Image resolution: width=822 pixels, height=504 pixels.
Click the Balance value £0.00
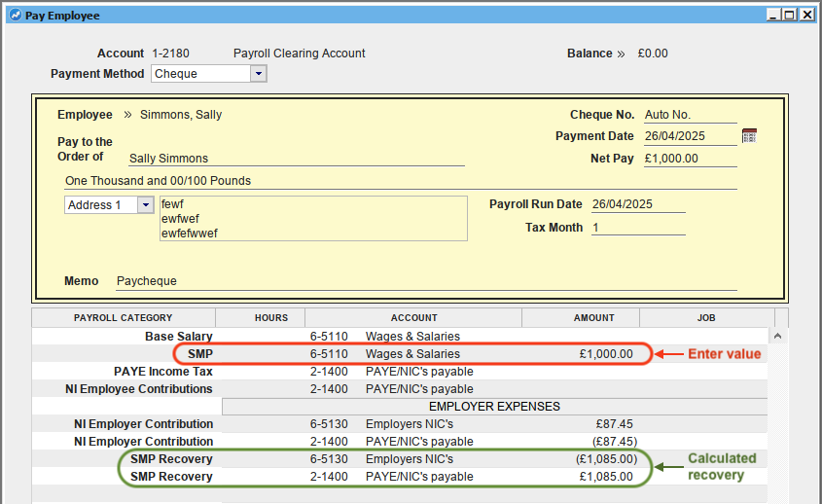point(653,54)
